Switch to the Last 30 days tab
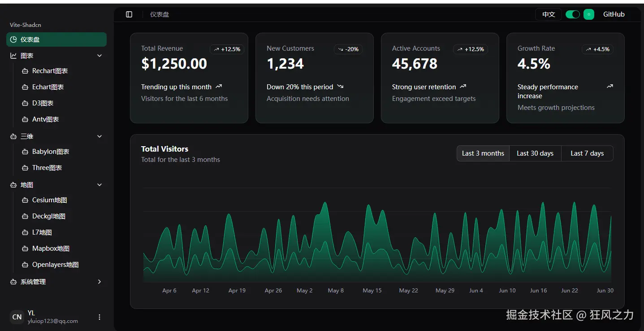This screenshot has height=331, width=644. (535, 153)
